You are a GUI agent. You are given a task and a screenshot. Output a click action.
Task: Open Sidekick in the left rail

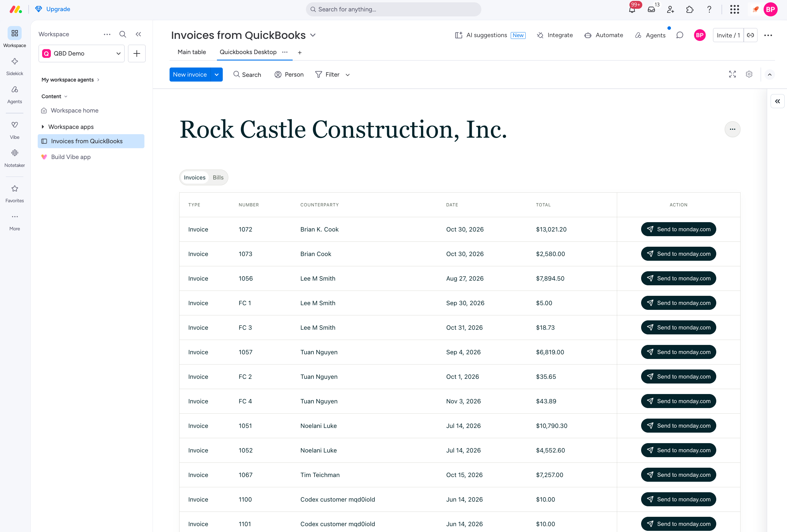click(15, 66)
